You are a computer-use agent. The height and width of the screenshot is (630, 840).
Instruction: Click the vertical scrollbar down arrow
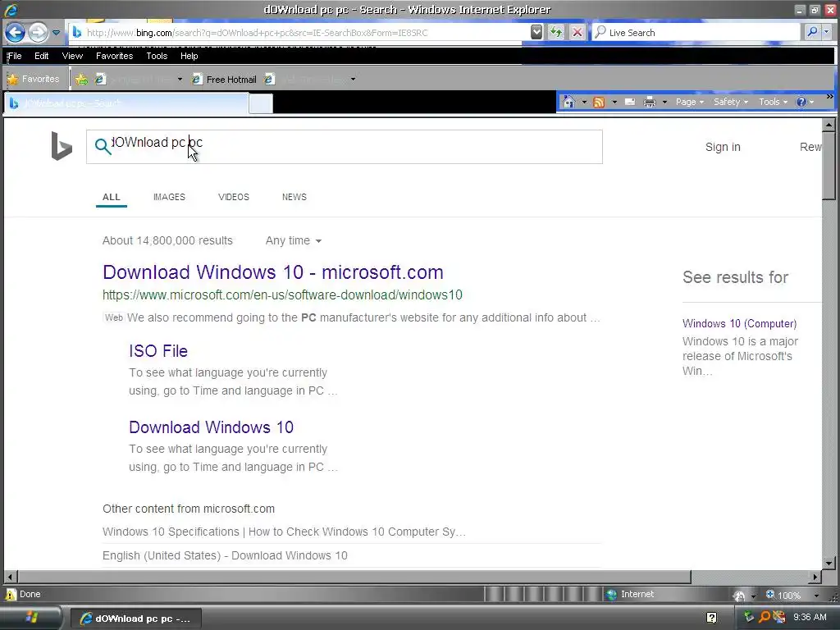(x=829, y=563)
